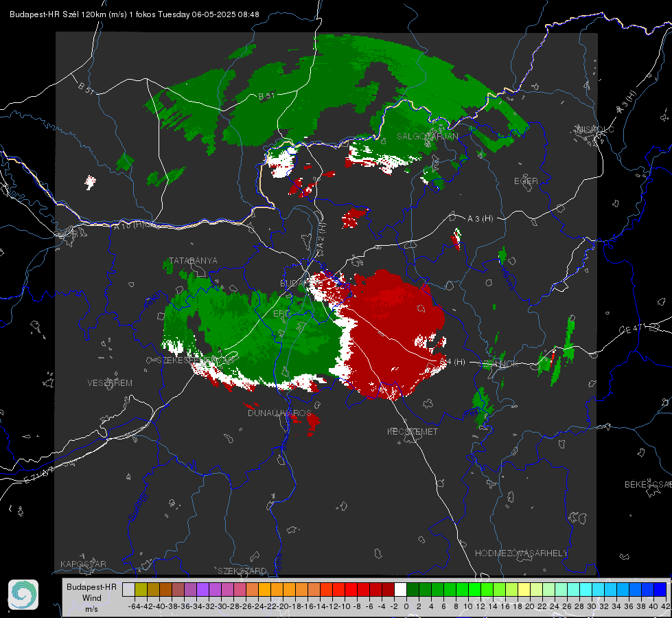The image size is (672, 618).
Task: Click the BEKESCSABA city label
Action: [x=648, y=484]
